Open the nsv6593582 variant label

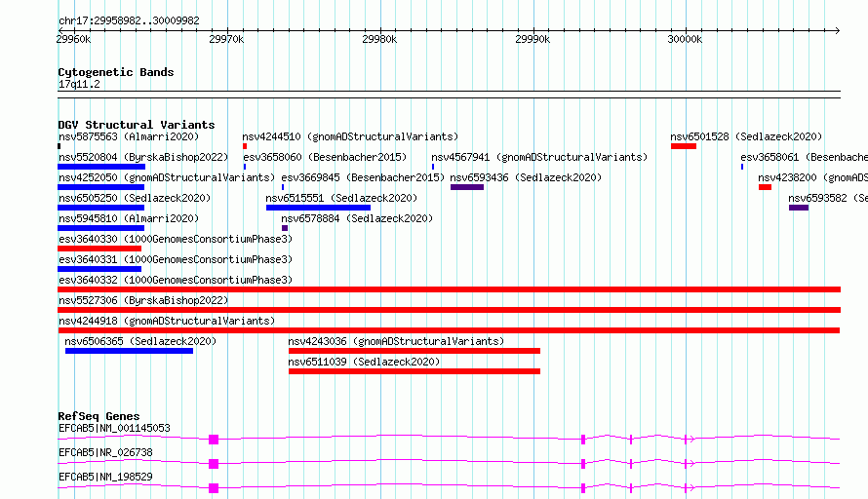pyautogui.click(x=828, y=198)
